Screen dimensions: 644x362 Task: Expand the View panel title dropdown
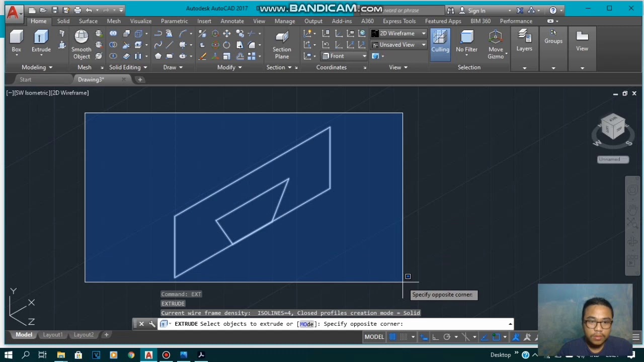pos(398,67)
